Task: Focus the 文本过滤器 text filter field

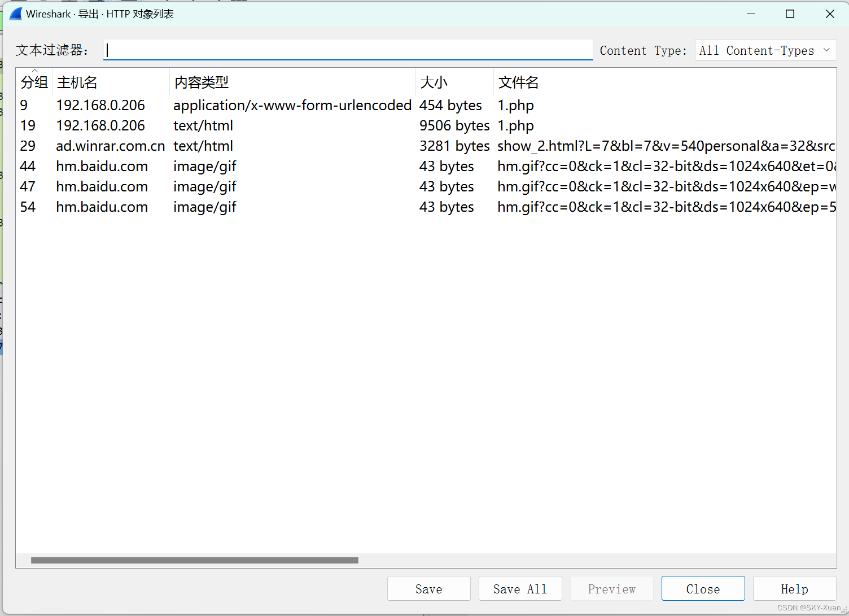Action: pyautogui.click(x=348, y=50)
